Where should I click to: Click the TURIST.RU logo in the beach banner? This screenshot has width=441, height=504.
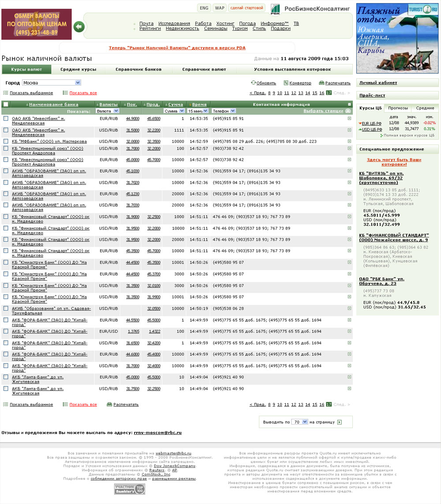[423, 9]
